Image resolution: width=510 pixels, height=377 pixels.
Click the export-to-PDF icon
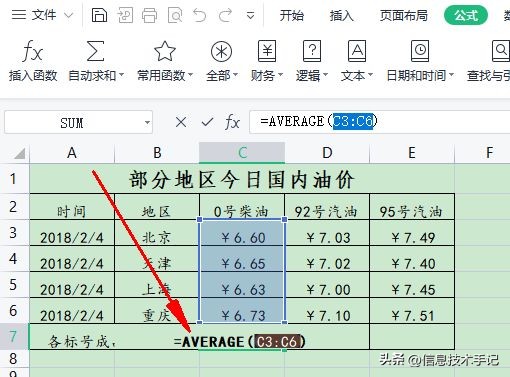(x=125, y=15)
